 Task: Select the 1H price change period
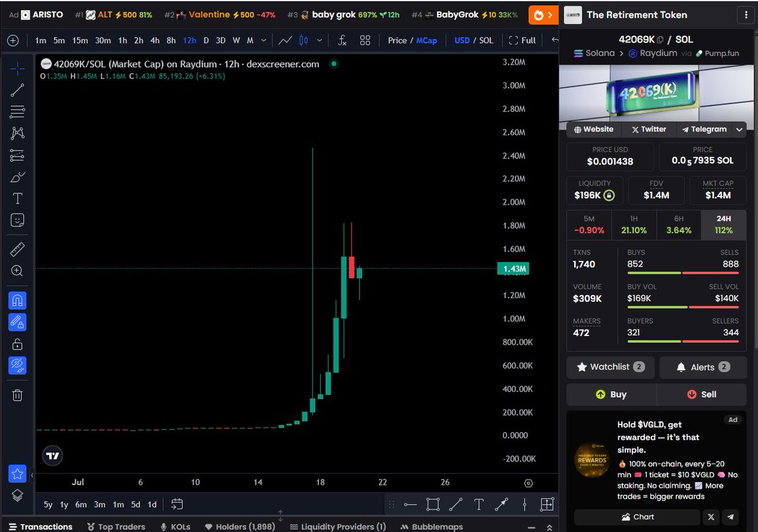(634, 224)
